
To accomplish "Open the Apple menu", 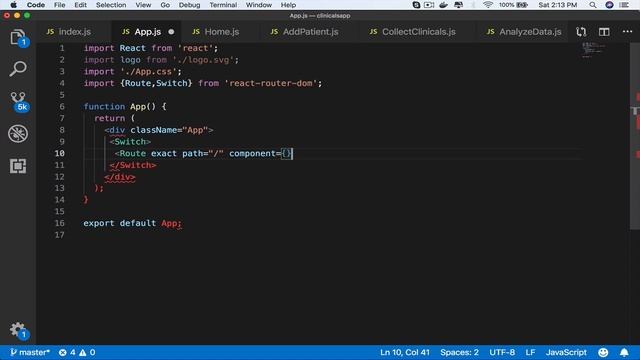I will pos(13,5).
